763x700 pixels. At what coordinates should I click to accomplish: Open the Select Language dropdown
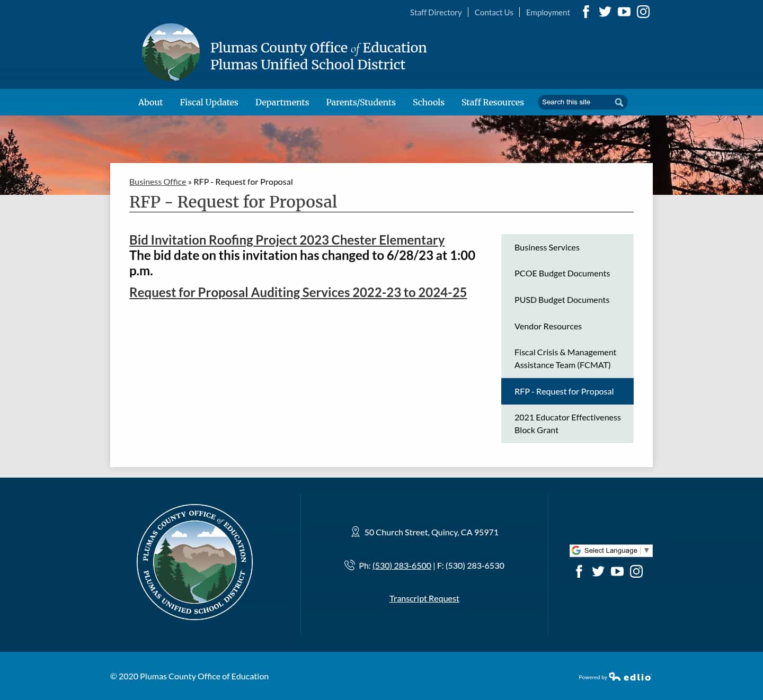click(x=610, y=550)
